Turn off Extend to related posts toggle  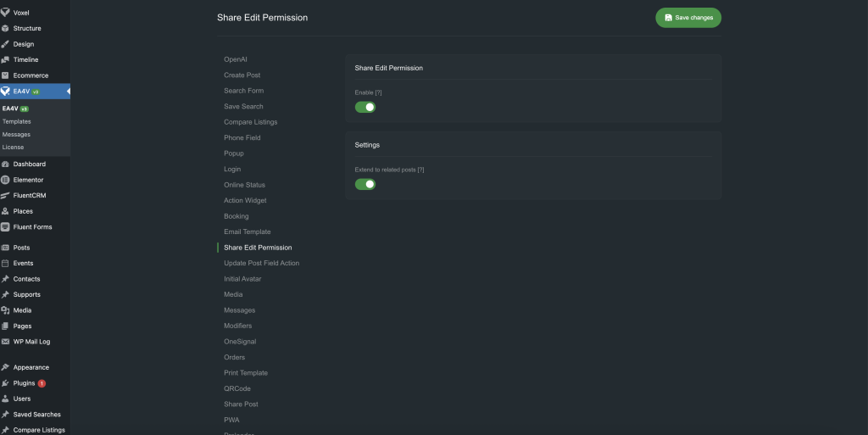pos(364,184)
